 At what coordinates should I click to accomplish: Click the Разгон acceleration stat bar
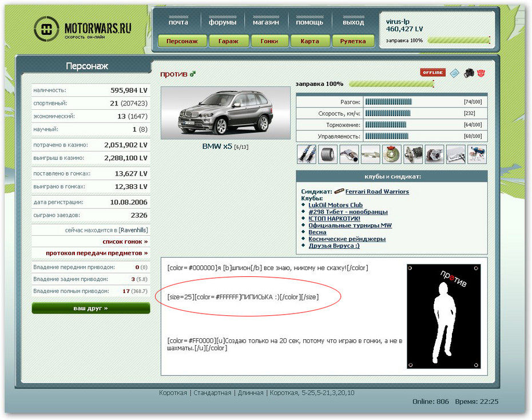pyautogui.click(x=388, y=102)
